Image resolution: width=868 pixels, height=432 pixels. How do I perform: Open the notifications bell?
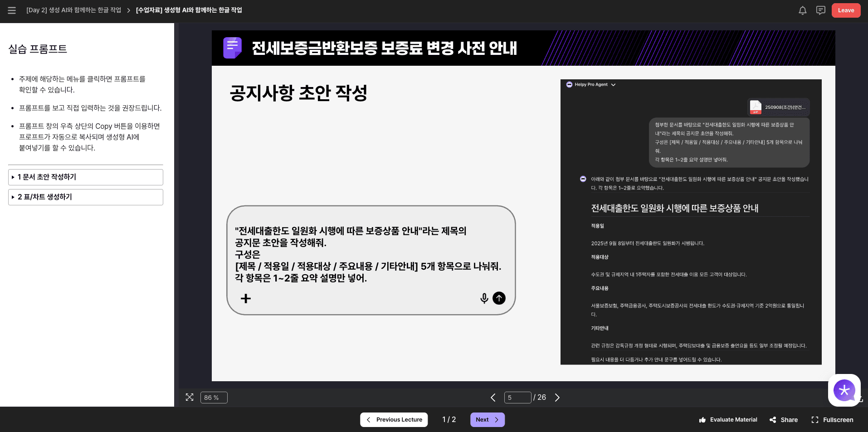802,10
